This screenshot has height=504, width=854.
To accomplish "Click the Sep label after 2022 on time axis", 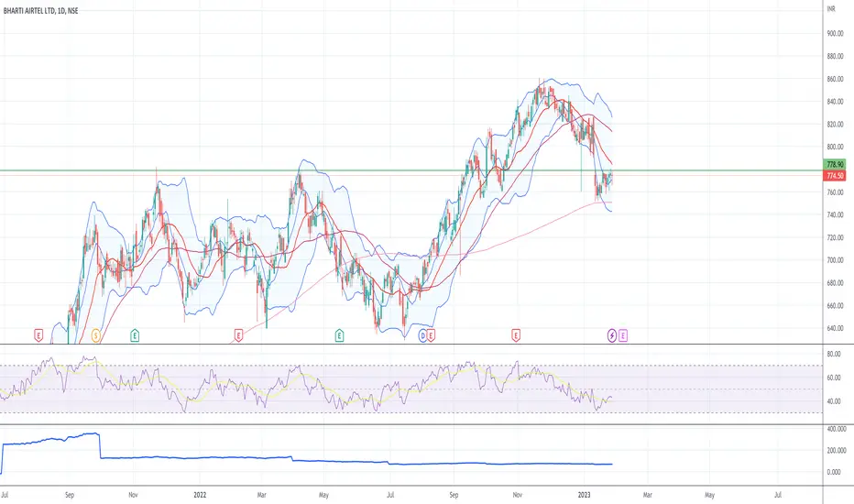I will pos(454,495).
